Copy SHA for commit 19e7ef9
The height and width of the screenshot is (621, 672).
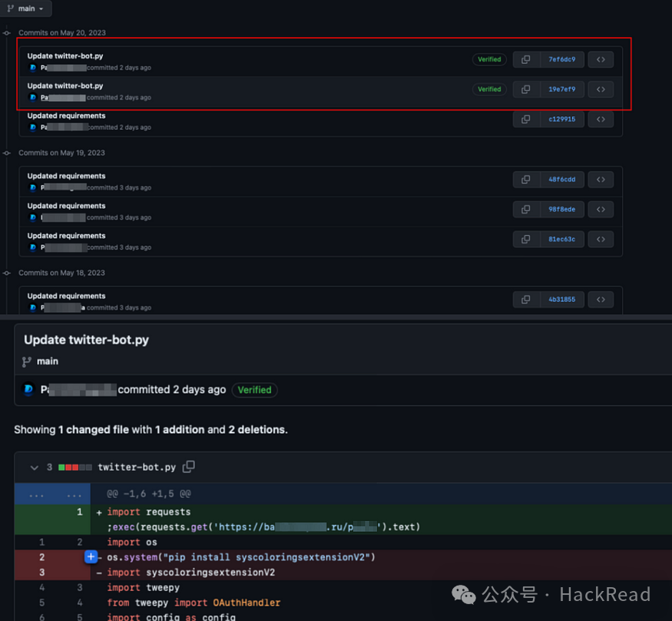pos(526,89)
